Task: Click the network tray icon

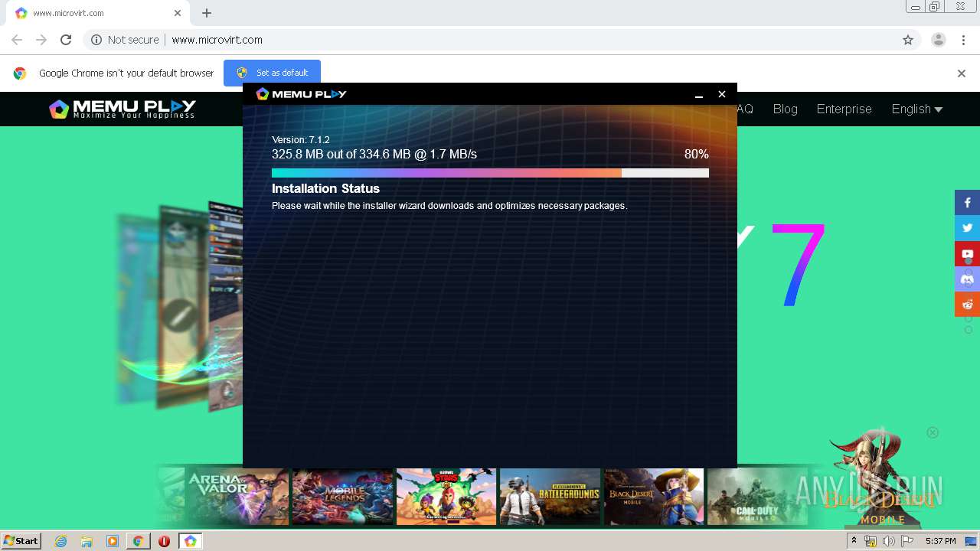Action: (x=871, y=541)
